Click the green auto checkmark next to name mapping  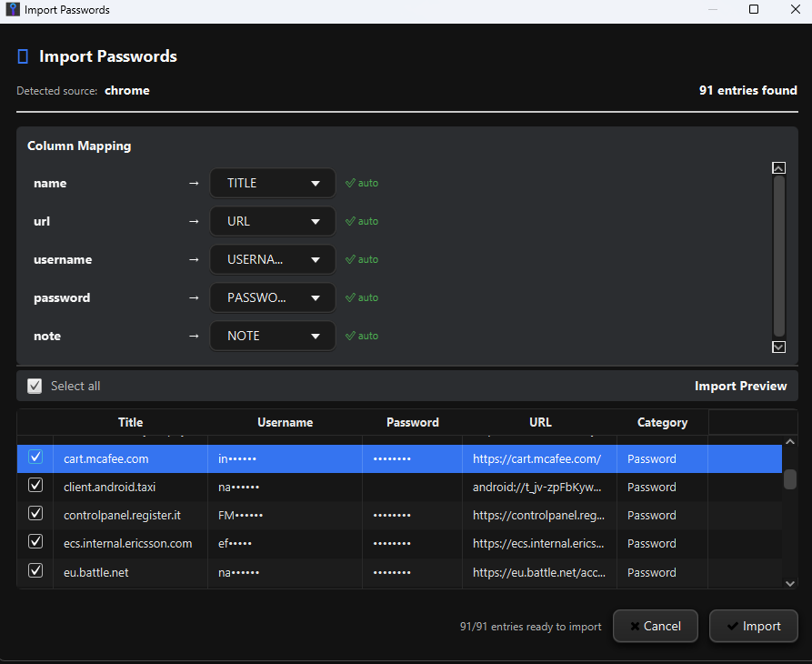pos(361,183)
